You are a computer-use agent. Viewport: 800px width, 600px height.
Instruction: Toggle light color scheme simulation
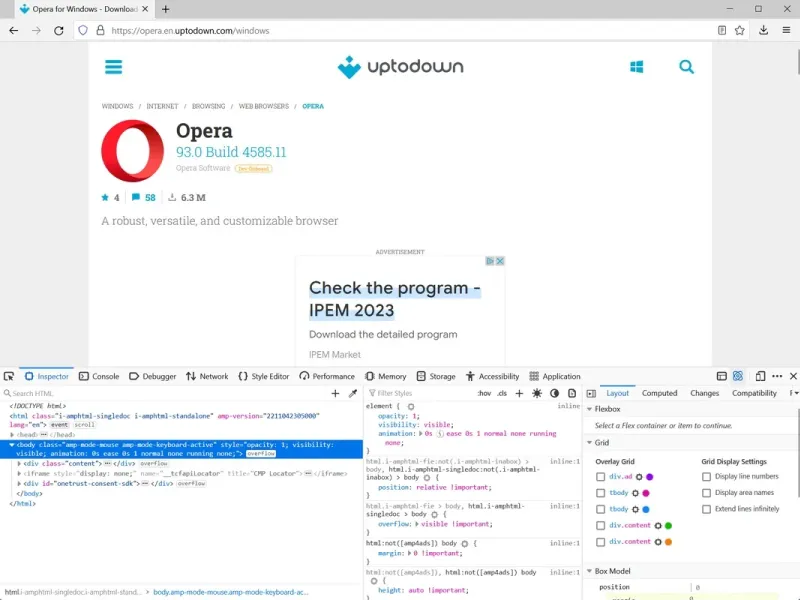(537, 393)
